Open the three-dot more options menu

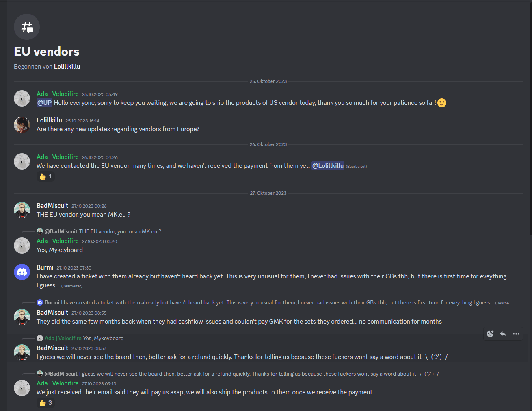516,334
